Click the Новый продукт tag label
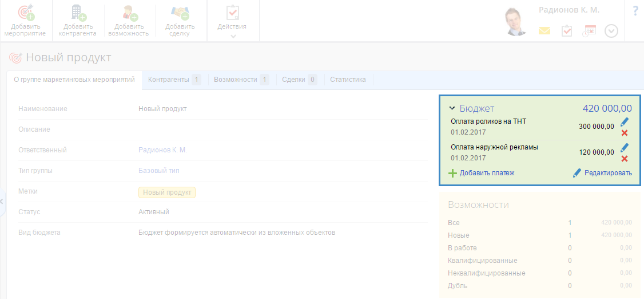This screenshot has width=644, height=299. click(166, 192)
